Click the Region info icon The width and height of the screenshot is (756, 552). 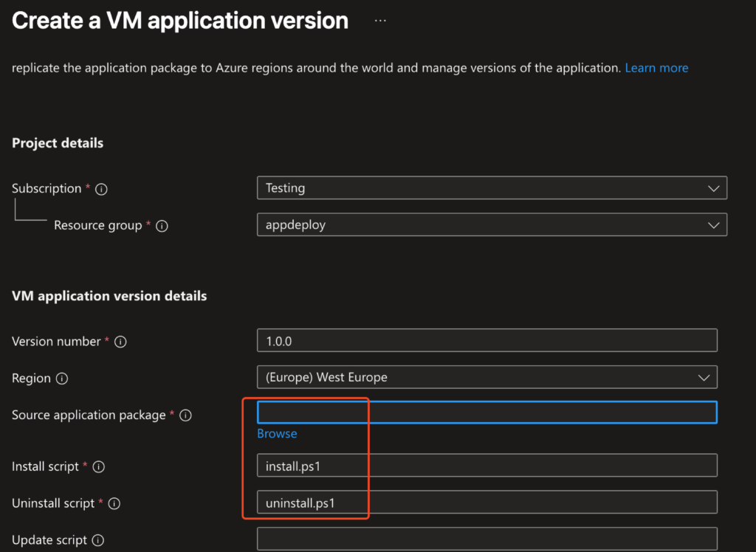click(63, 379)
